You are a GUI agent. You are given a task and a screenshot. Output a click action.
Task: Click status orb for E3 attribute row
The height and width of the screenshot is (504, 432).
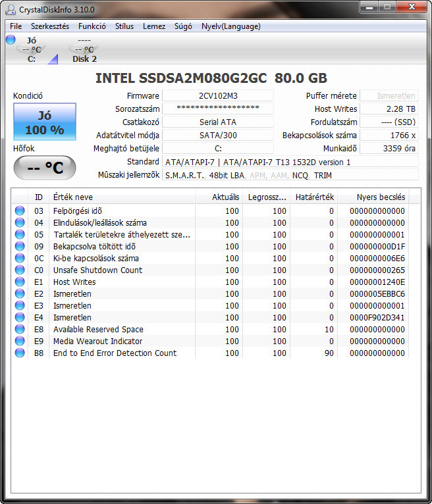pos(20,306)
